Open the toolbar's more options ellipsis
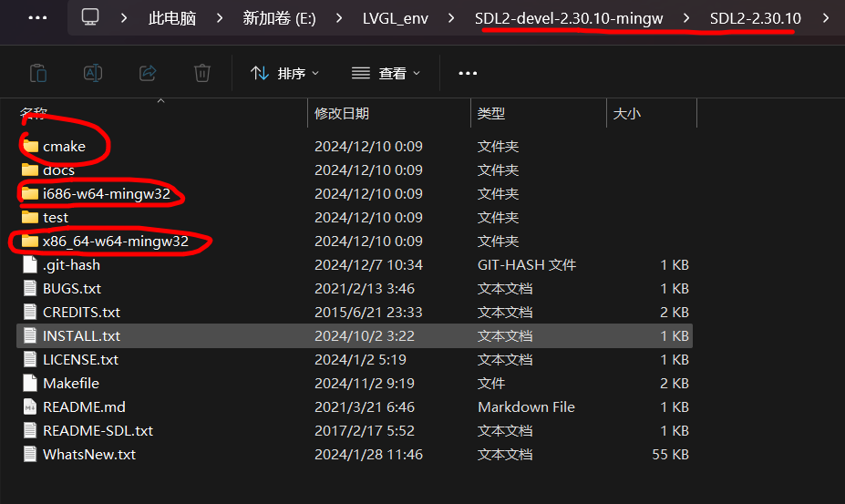This screenshot has height=504, width=845. [468, 73]
